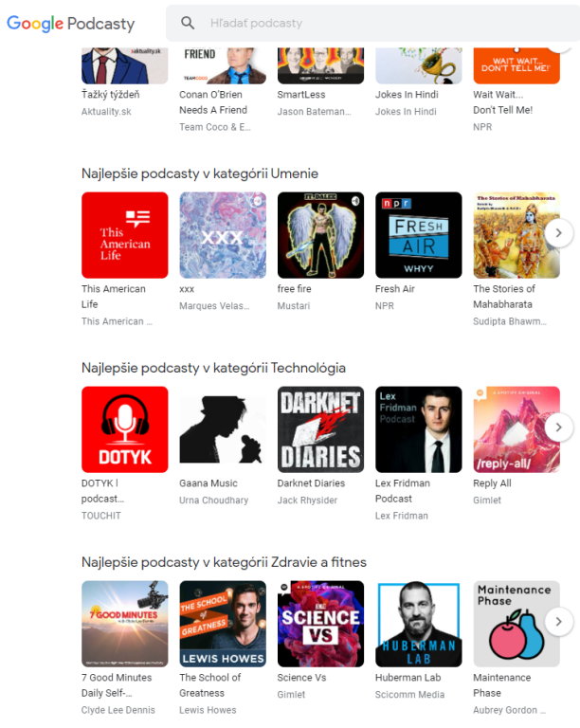Show next podcasts in Zdravie a fitnes row
The height and width of the screenshot is (728, 580).
pyautogui.click(x=558, y=621)
